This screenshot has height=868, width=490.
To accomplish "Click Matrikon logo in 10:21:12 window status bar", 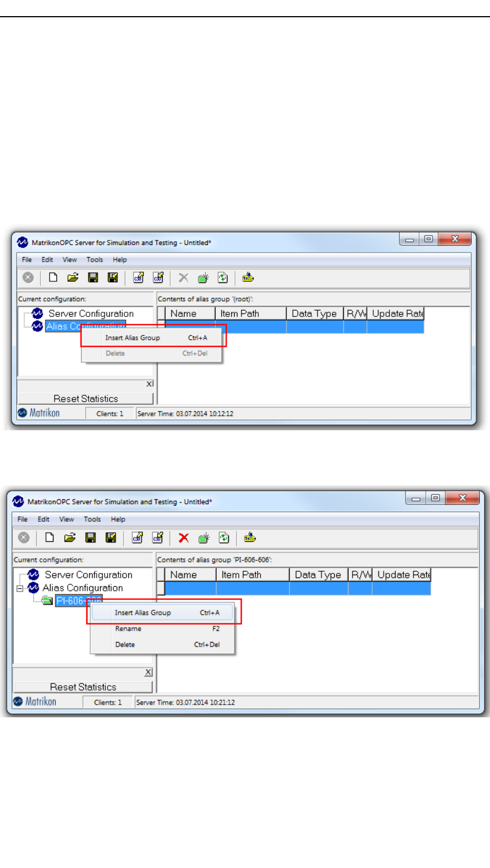I will [x=35, y=702].
